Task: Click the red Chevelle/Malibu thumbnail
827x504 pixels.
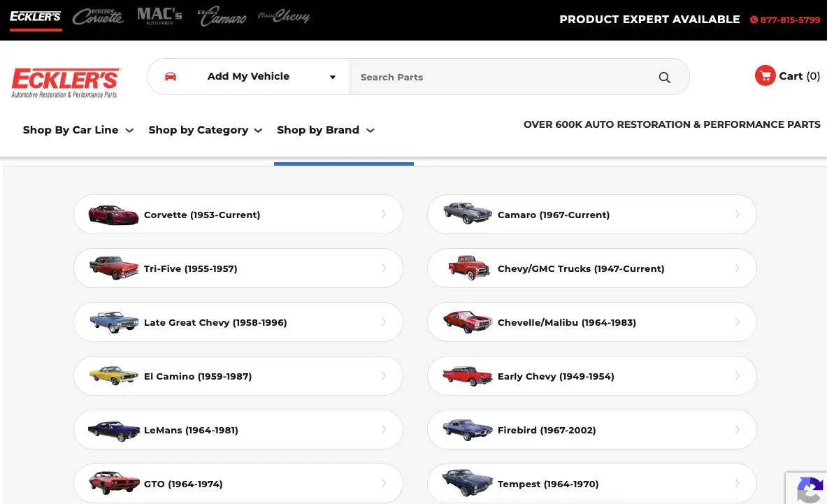Action: click(x=467, y=322)
